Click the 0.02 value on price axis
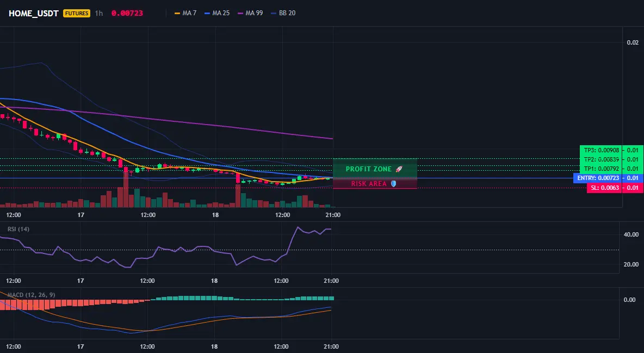This screenshot has height=353, width=644. point(633,42)
